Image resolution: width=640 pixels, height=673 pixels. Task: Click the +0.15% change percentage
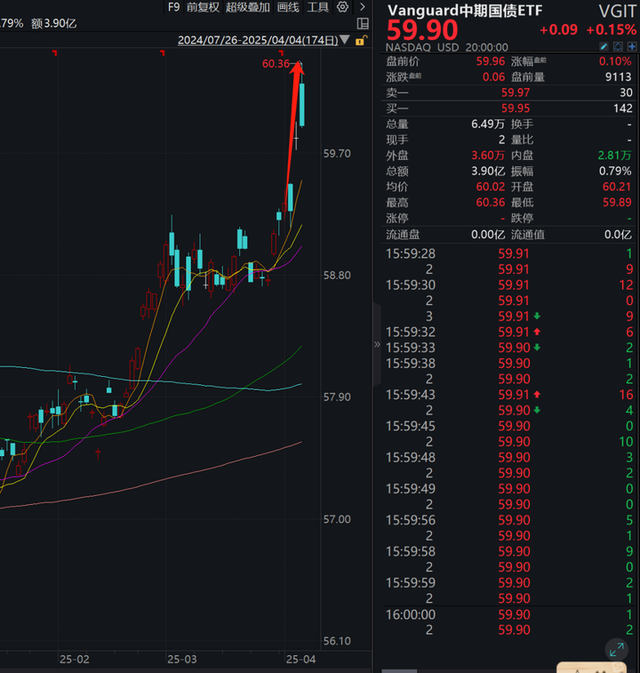pyautogui.click(x=611, y=30)
